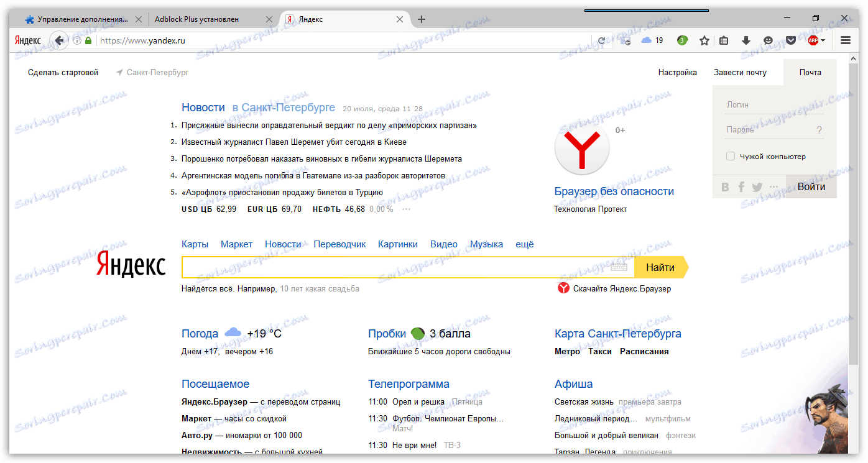Screen dimensions: 868x463
Task: Open Картинки service link
Action: pyautogui.click(x=398, y=244)
